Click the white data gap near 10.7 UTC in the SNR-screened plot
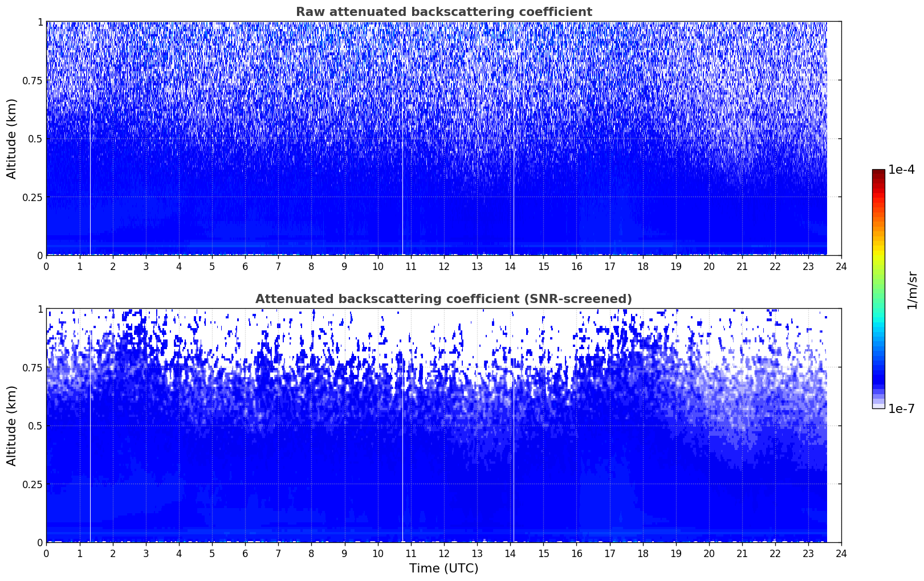This screenshot has height=581, width=924. point(402,425)
